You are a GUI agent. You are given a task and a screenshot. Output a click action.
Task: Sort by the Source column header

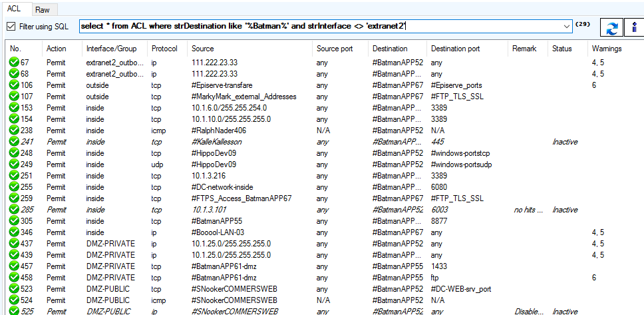pos(249,49)
